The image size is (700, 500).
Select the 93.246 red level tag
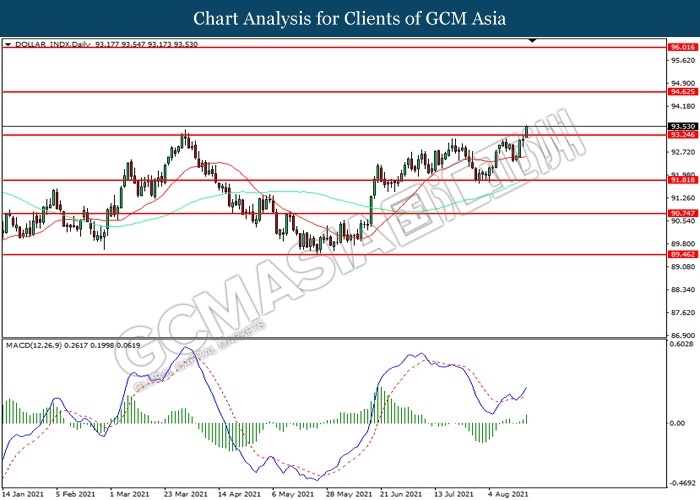click(x=683, y=135)
